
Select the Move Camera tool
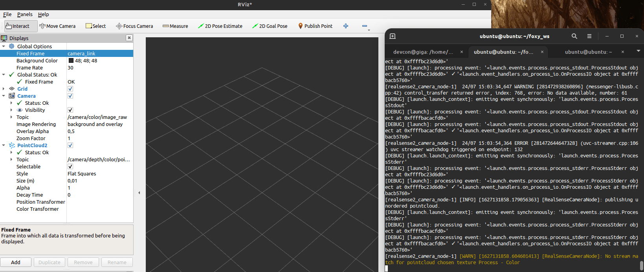tap(57, 26)
